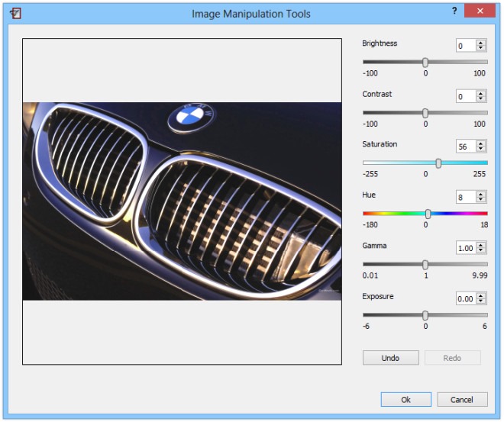
Task: Click the Brightness slider handle
Action: click(425, 63)
